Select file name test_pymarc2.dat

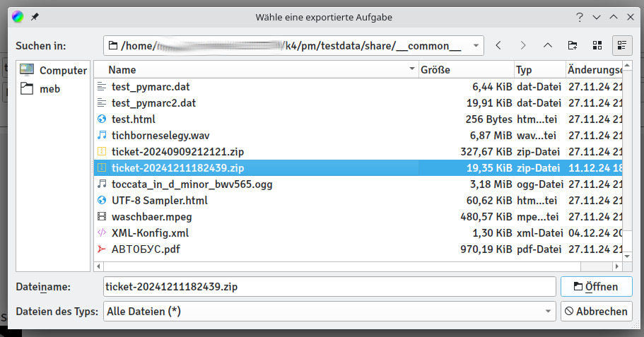coord(153,102)
